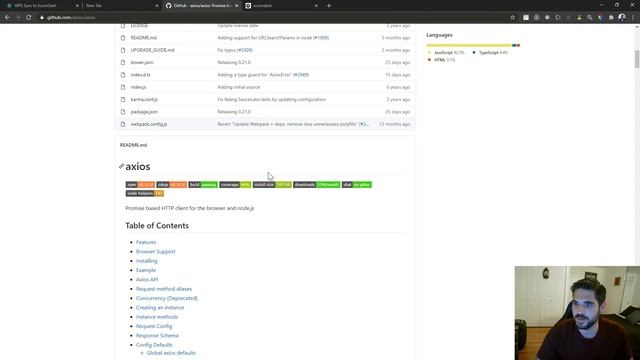The image size is (640, 360).
Task: Jump to Browser Support section
Action: pyautogui.click(x=156, y=251)
